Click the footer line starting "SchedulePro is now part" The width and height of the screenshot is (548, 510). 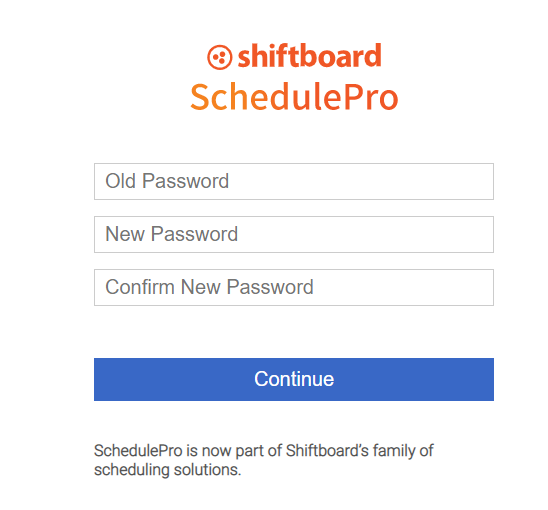click(264, 451)
